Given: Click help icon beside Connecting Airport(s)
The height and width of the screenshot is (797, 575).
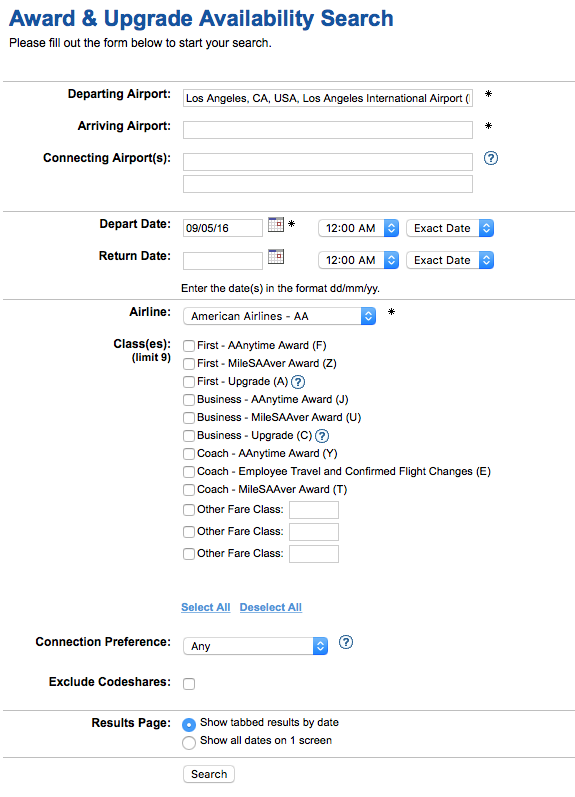Looking at the screenshot, I should click(491, 158).
